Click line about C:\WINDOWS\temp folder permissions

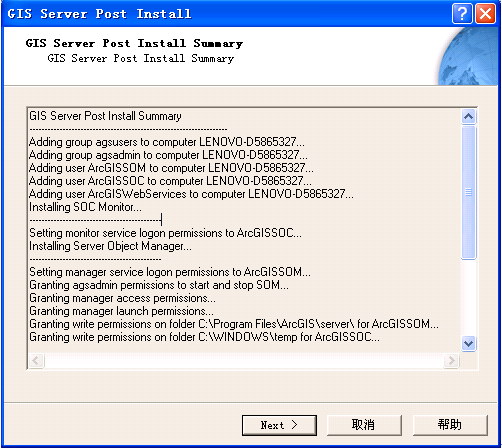(x=204, y=337)
